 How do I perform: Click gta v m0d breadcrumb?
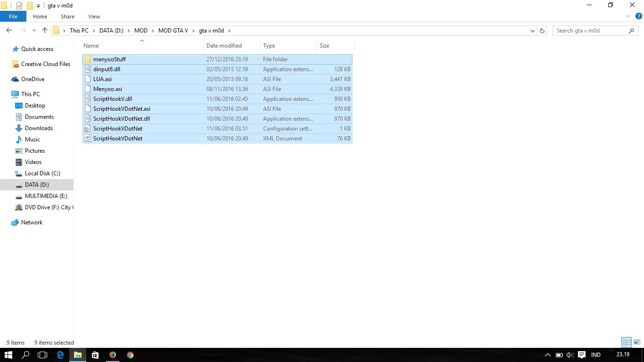click(x=211, y=31)
